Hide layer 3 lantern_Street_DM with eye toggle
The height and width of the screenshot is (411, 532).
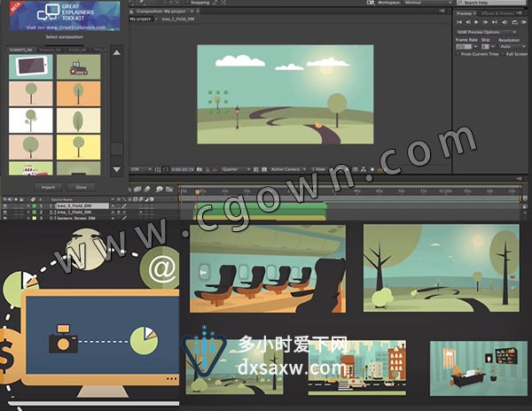coord(4,218)
